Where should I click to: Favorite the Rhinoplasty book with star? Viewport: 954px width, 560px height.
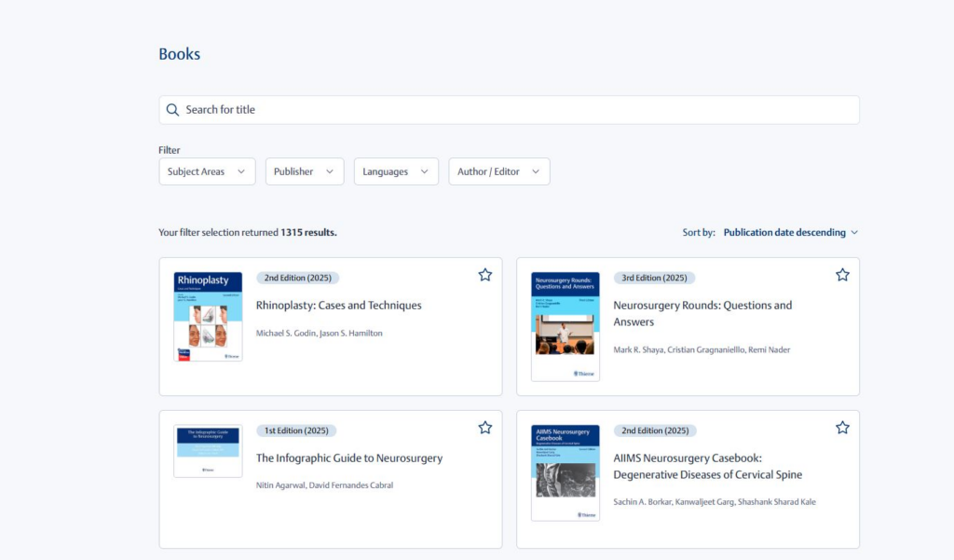[484, 275]
